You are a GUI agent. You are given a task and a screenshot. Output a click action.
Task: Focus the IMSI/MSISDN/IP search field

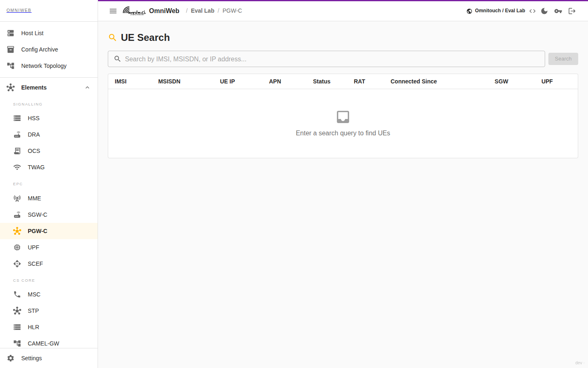point(326,59)
